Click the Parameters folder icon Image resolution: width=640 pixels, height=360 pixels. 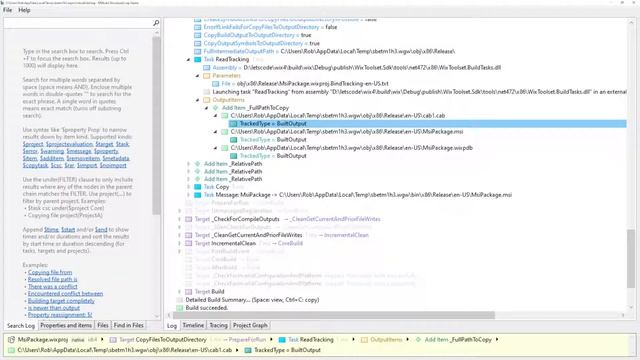coord(207,76)
